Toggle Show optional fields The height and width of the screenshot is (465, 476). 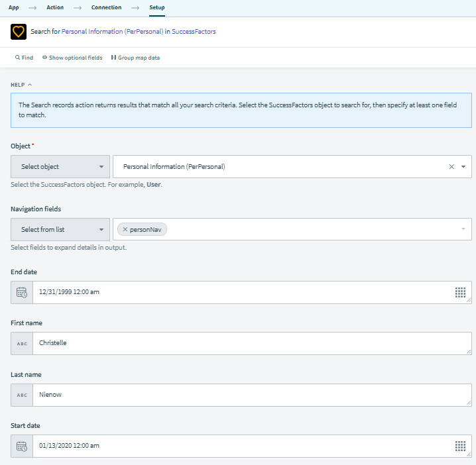[x=72, y=58]
